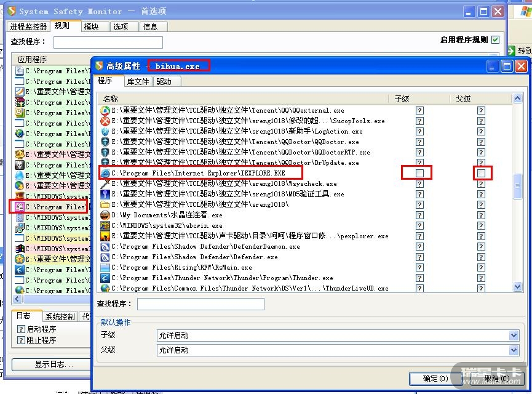This screenshot has width=532, height=394.
Task: Toggle 启动程序 log checkbox
Action: [21, 329]
